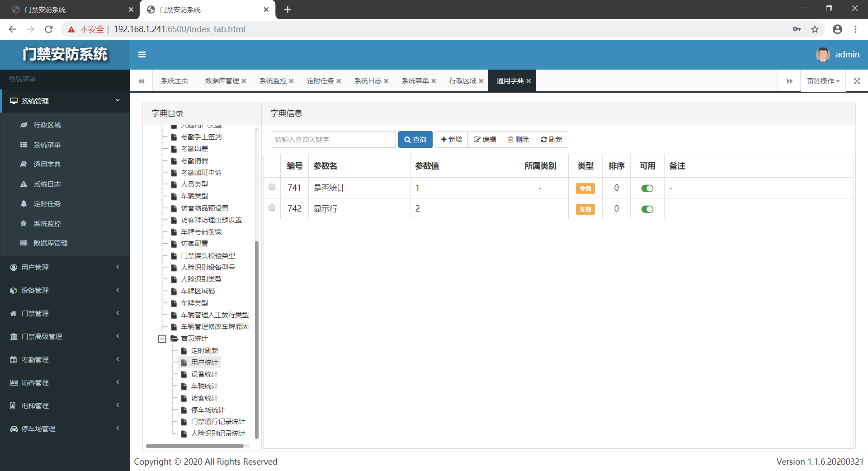Switch to the 系统日志 tab
The width and height of the screenshot is (868, 471).
point(368,81)
